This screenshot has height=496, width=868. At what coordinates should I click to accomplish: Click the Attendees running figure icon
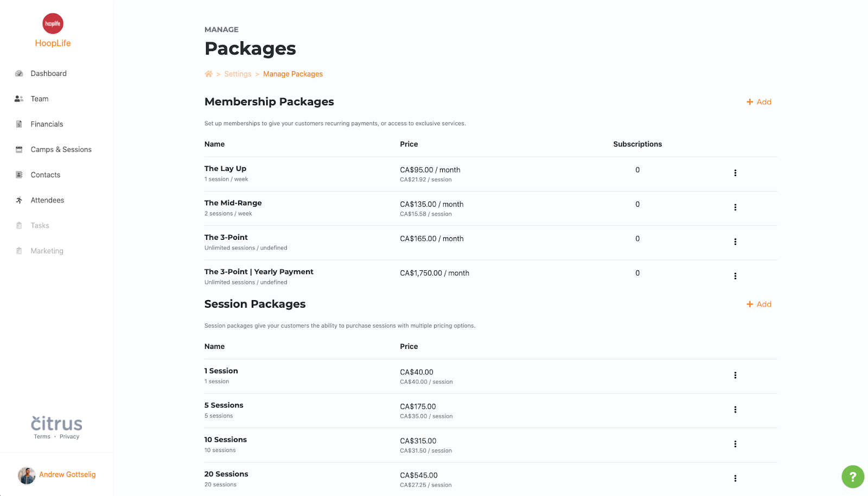(x=19, y=200)
